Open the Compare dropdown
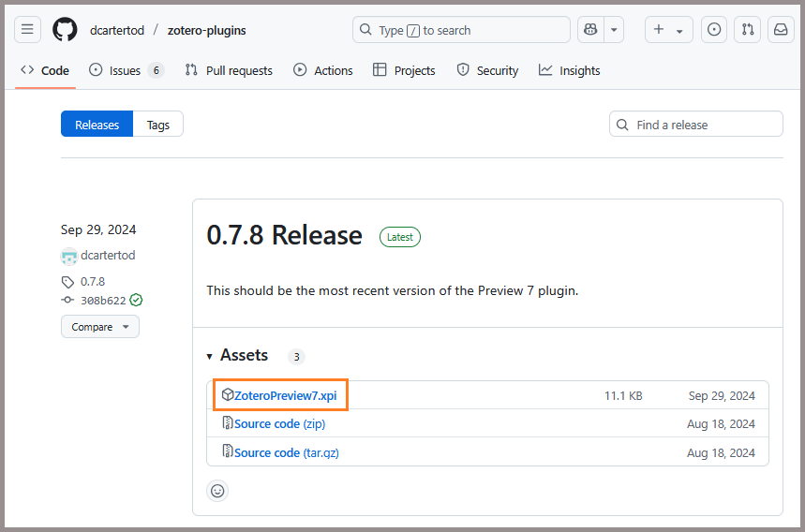 click(x=100, y=327)
